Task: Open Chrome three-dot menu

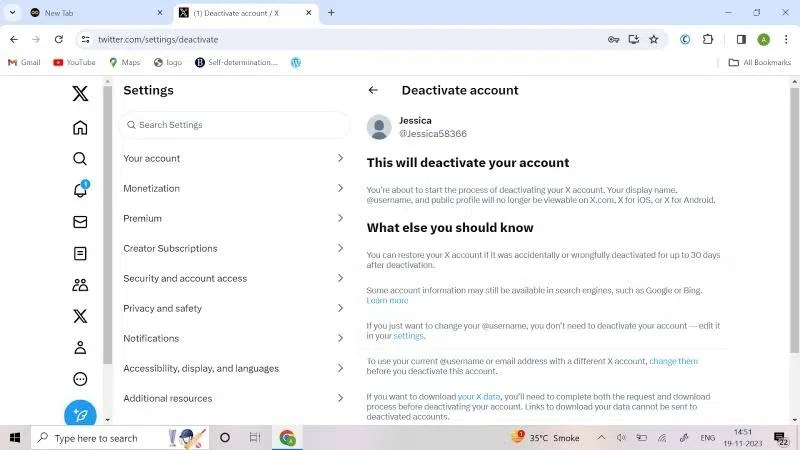Action: (x=786, y=39)
